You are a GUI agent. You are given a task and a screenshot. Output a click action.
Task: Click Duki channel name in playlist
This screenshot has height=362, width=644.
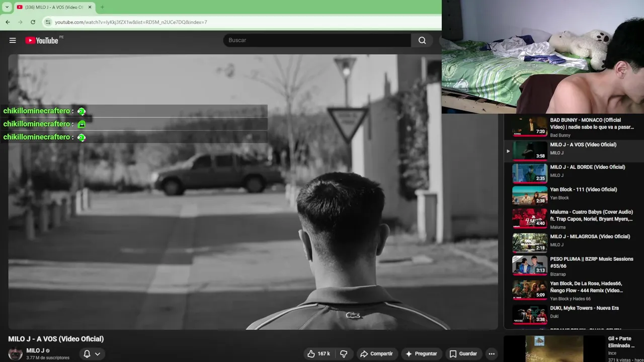point(554,316)
